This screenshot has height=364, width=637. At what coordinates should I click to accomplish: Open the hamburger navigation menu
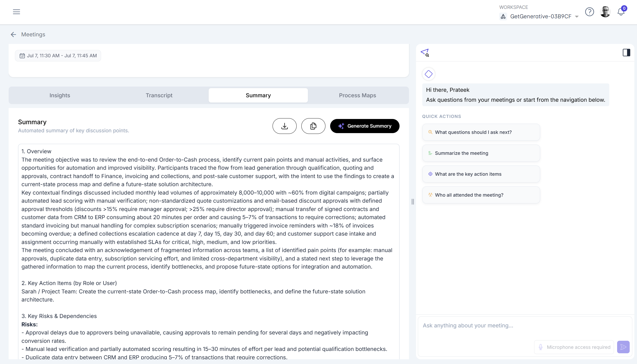[16, 12]
